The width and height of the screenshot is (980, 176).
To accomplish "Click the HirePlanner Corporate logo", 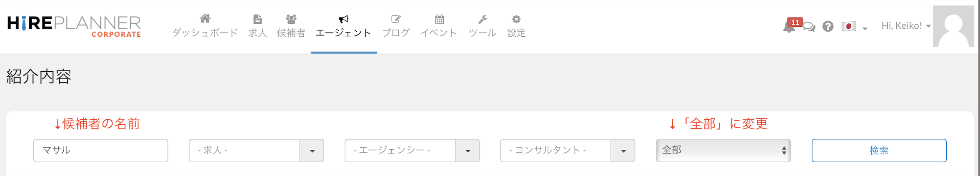I will (74, 26).
